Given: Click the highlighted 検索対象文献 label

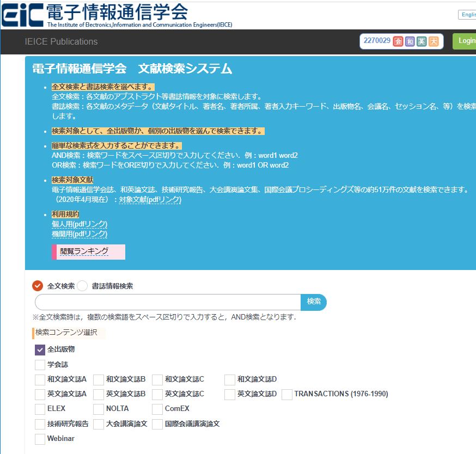Looking at the screenshot, I should [x=72, y=180].
